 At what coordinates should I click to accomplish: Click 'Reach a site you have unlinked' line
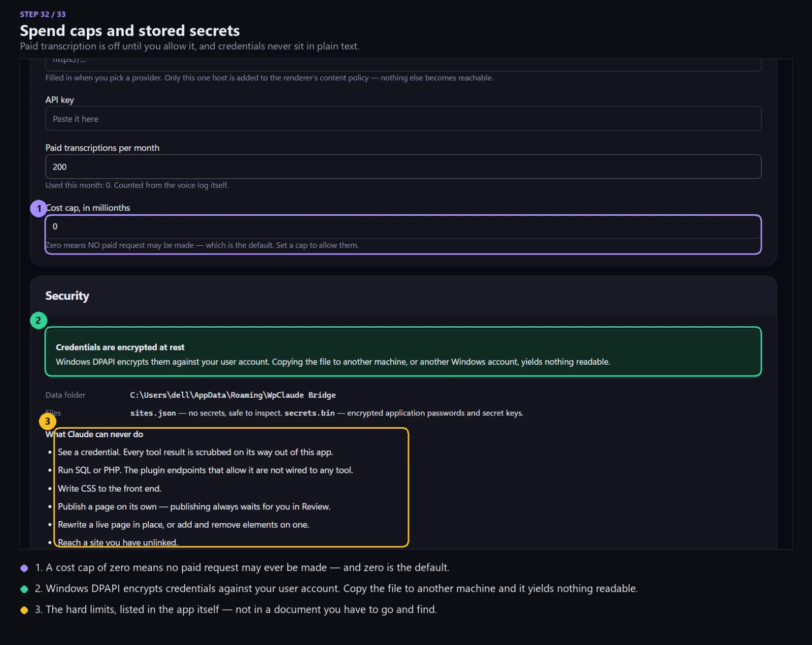[x=118, y=542]
